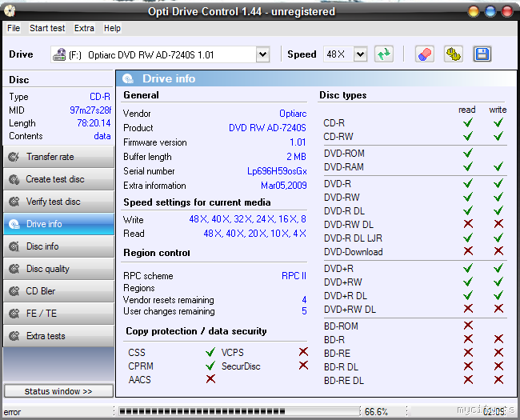Screen dimensions: 520x420
Task: Click the error status text
Action: pos(12,412)
